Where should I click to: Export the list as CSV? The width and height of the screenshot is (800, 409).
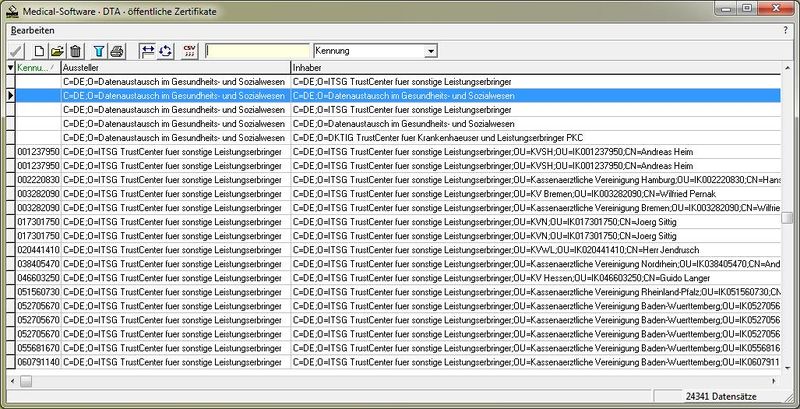tap(189, 51)
